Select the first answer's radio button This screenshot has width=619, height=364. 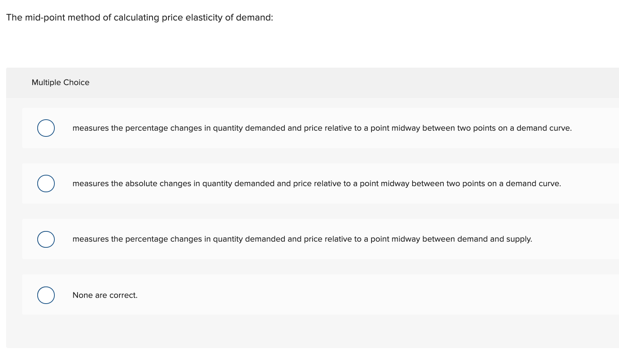click(x=46, y=128)
